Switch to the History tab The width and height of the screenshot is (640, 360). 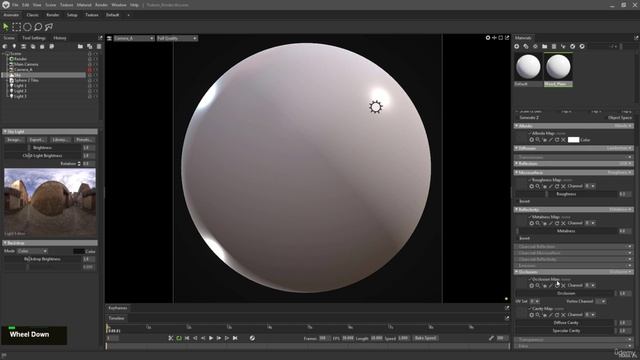click(60, 38)
